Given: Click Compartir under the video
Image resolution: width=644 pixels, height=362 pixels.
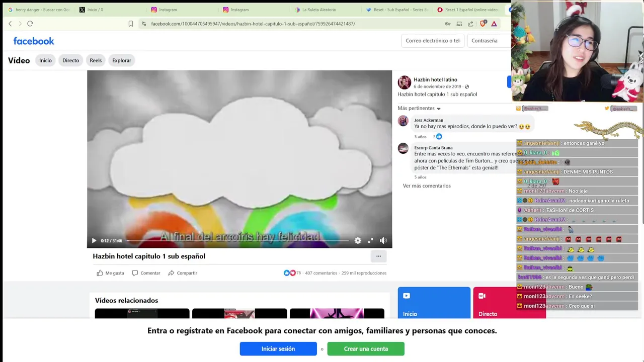Looking at the screenshot, I should pos(183,273).
